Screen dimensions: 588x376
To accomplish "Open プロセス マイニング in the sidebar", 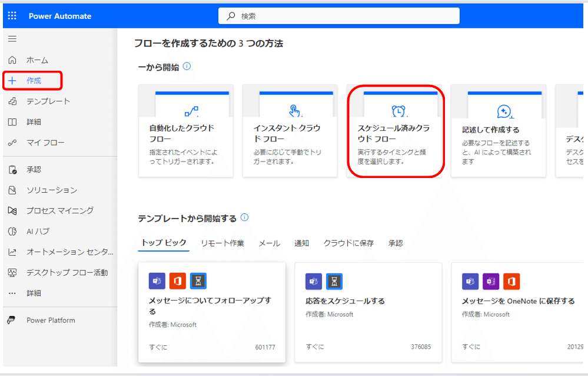I will (60, 210).
